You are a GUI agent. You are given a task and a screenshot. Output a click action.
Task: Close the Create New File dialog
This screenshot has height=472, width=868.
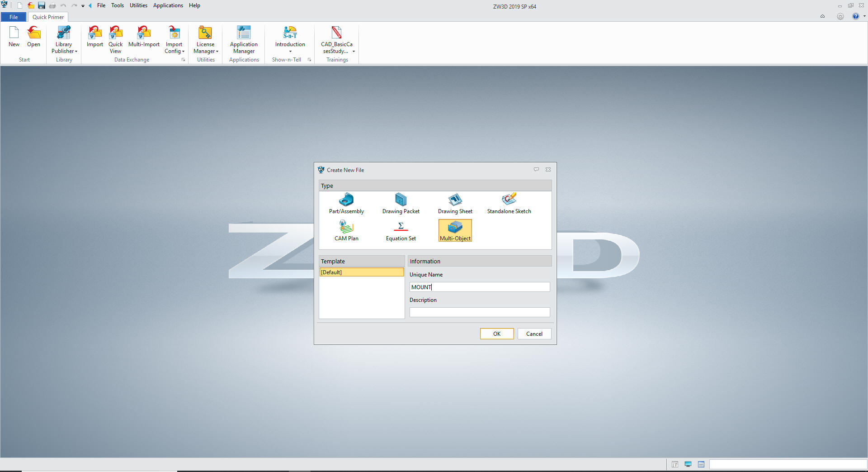(548, 170)
